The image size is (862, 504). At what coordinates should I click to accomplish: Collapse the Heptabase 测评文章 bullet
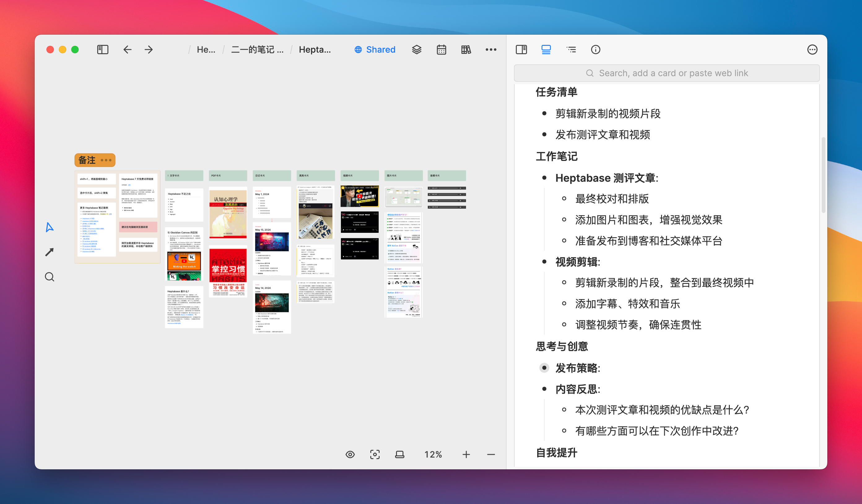544,178
